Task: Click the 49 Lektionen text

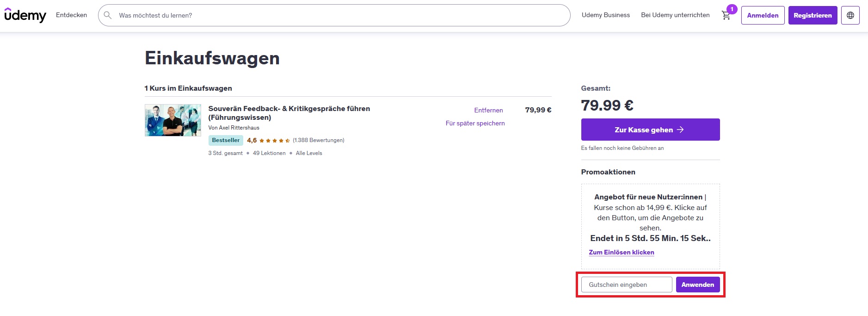Action: click(269, 153)
